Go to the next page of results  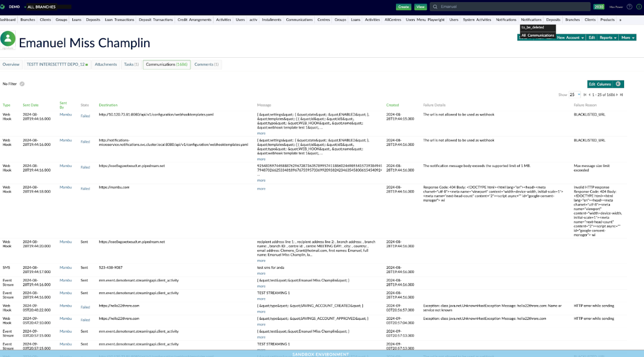617,95
